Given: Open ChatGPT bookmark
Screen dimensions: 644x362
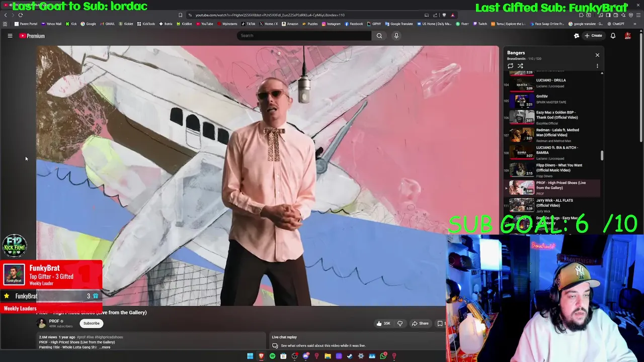Looking at the screenshot, I should tap(615, 24).
